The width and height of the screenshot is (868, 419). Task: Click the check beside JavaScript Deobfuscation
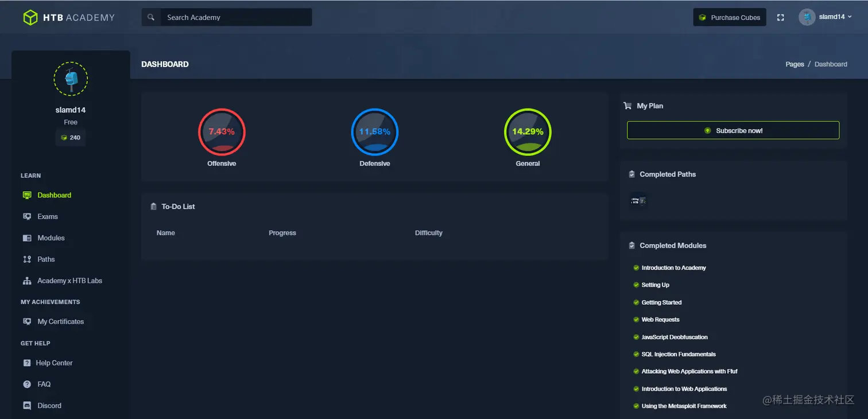click(636, 337)
